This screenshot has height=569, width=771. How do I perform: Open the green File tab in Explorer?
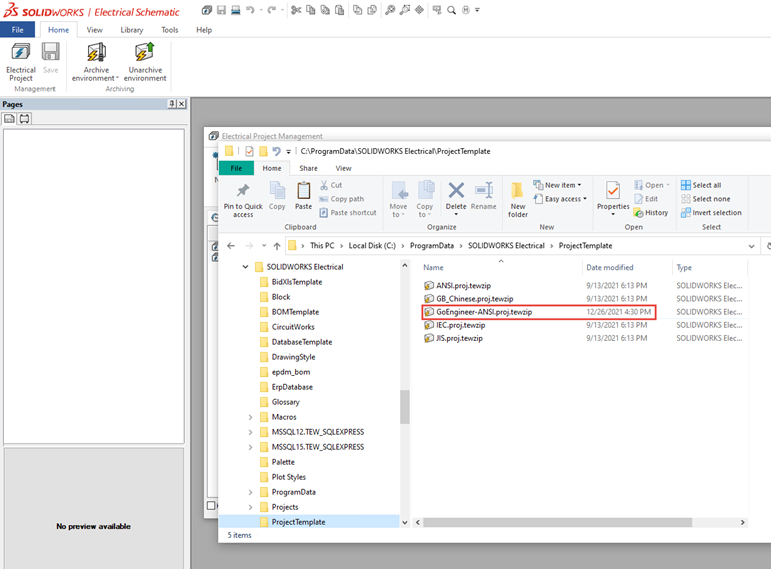[236, 168]
